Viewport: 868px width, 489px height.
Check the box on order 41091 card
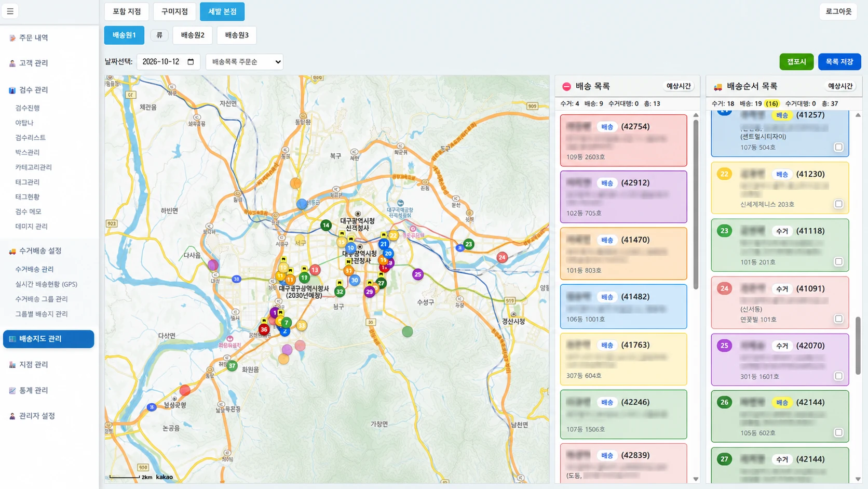point(838,319)
